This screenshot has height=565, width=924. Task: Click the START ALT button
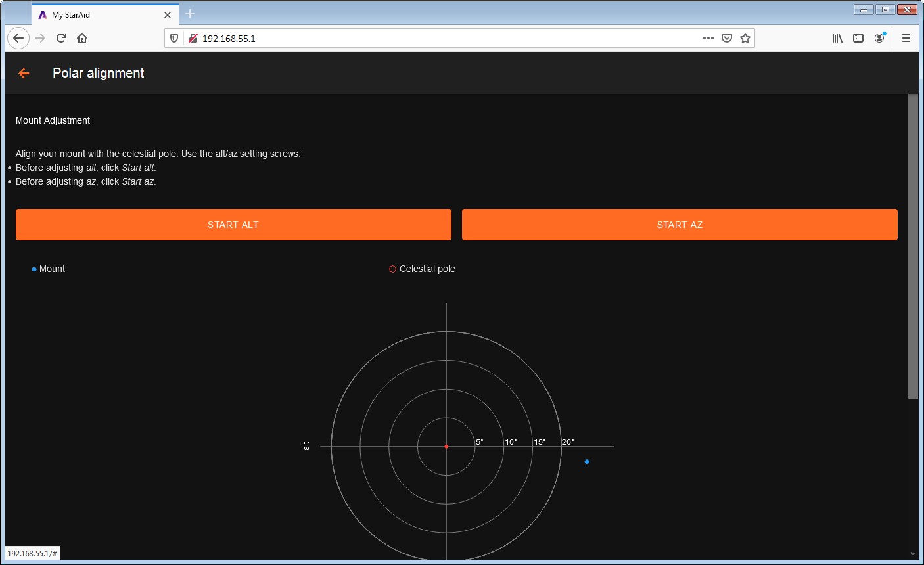[x=233, y=225]
